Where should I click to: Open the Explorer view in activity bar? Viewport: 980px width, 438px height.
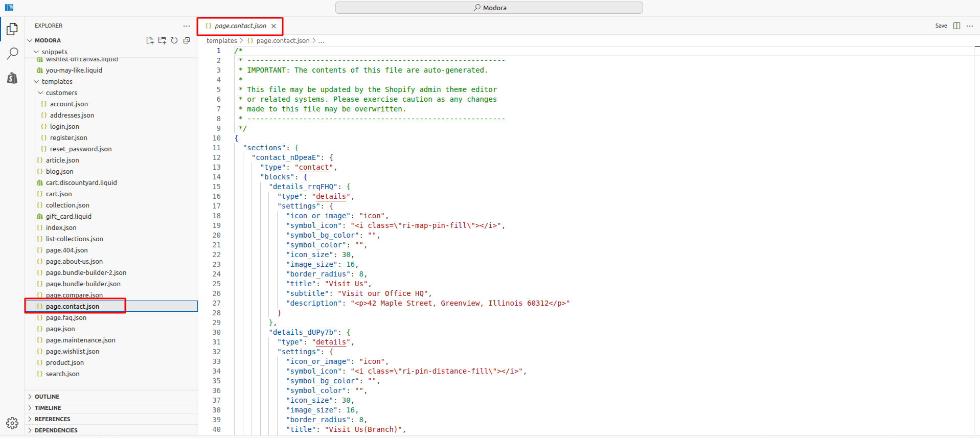pos(12,29)
